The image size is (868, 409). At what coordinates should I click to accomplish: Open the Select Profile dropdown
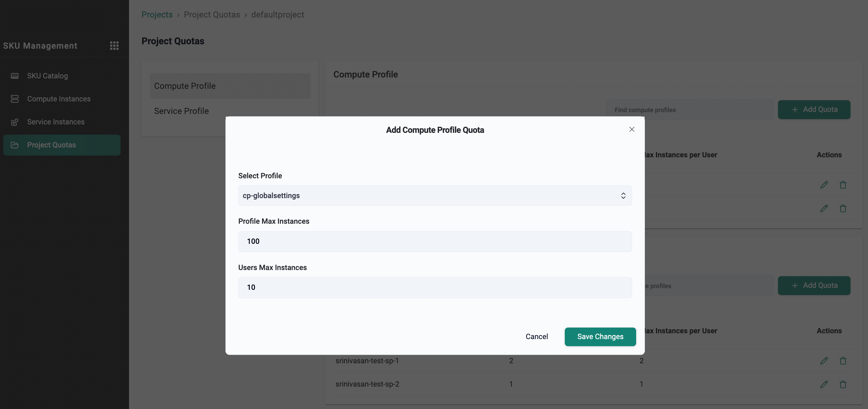point(434,195)
